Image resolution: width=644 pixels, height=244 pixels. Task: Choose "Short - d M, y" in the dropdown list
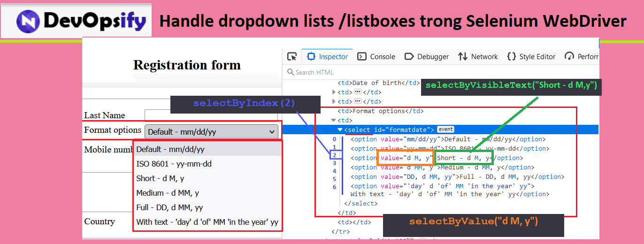coord(208,178)
